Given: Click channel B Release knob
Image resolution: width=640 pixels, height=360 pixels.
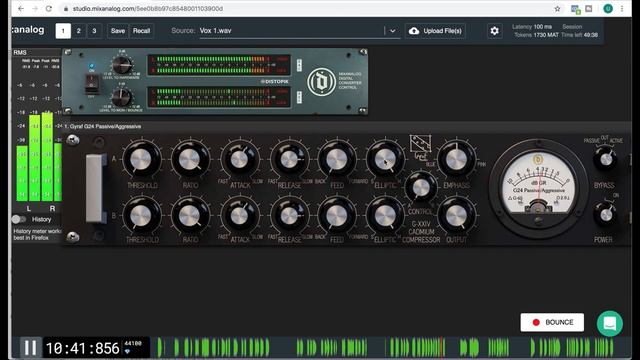Looking at the screenshot, I should click(x=289, y=215).
